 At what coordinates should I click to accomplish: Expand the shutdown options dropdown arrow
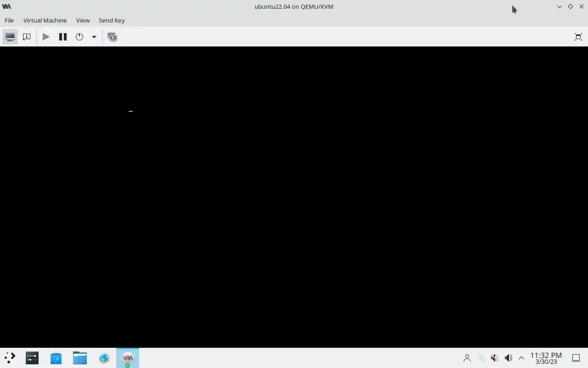pyautogui.click(x=94, y=37)
